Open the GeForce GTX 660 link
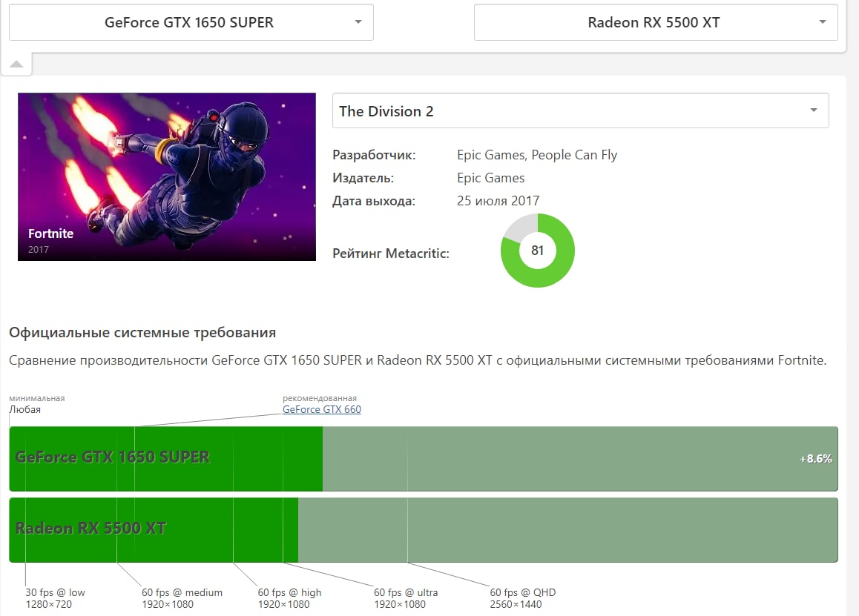The width and height of the screenshot is (859, 616). pyautogui.click(x=322, y=410)
